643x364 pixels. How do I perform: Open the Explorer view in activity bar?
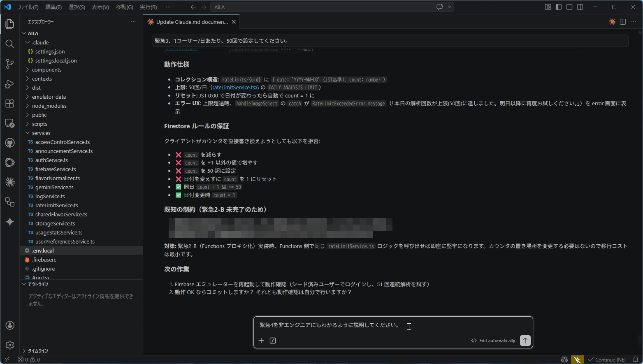point(10,24)
